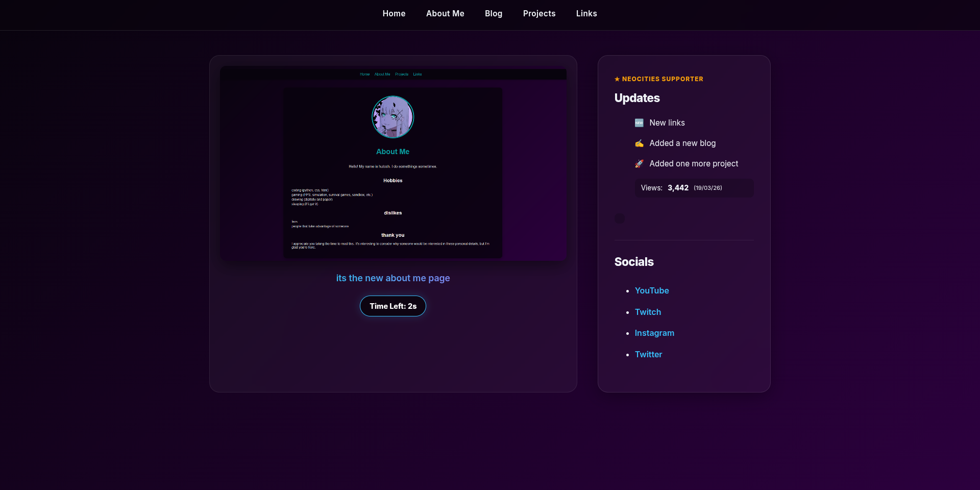Screen dimensions: 980x490
Task: Select the Socials heading
Action: pos(633,262)
